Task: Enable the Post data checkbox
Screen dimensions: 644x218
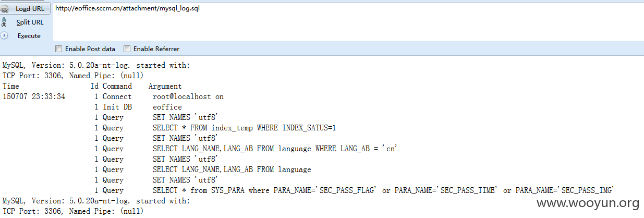Action: [x=58, y=49]
